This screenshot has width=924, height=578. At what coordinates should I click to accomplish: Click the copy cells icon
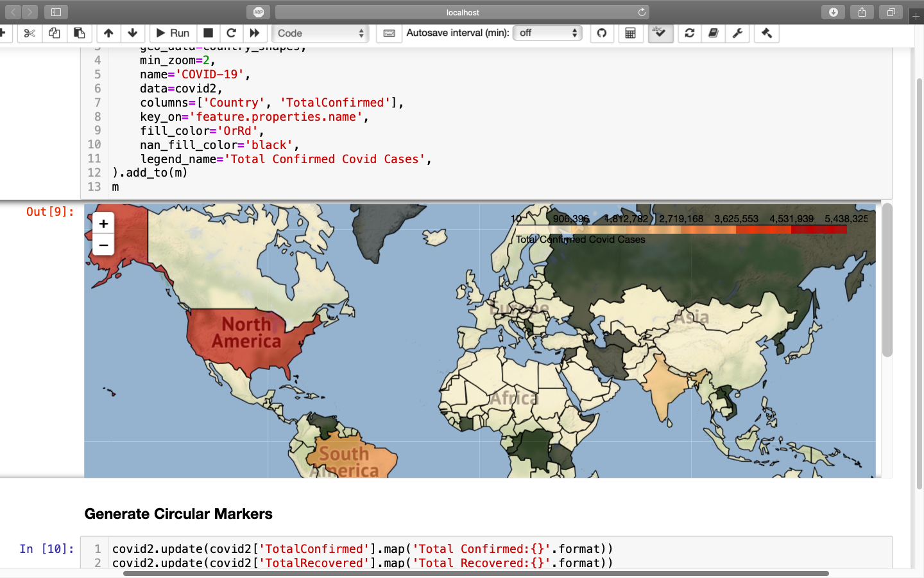55,33
